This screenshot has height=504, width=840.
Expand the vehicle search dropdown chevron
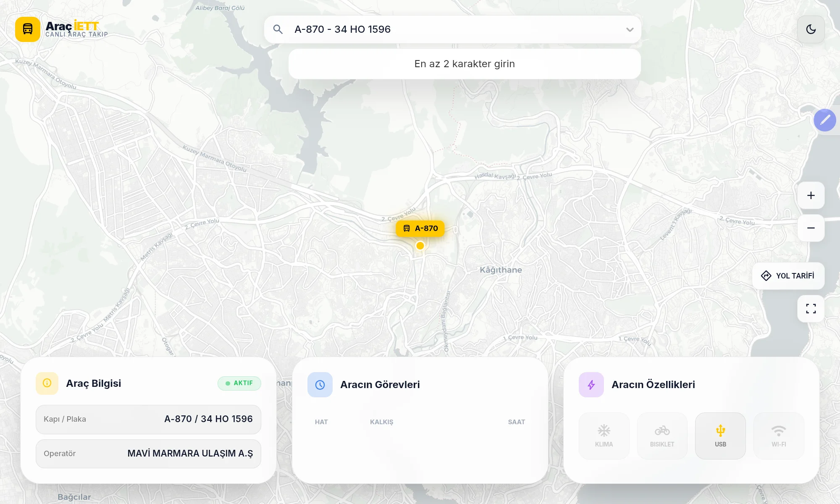tap(630, 29)
